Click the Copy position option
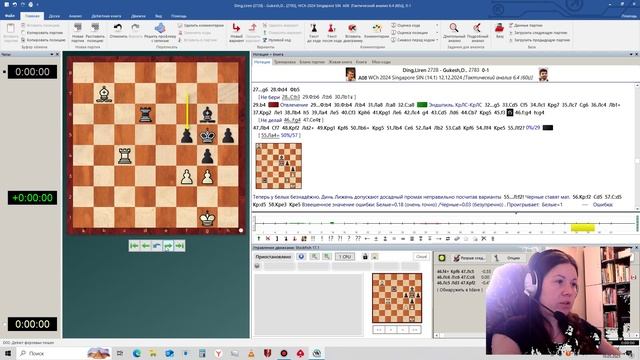 [x=43, y=40]
